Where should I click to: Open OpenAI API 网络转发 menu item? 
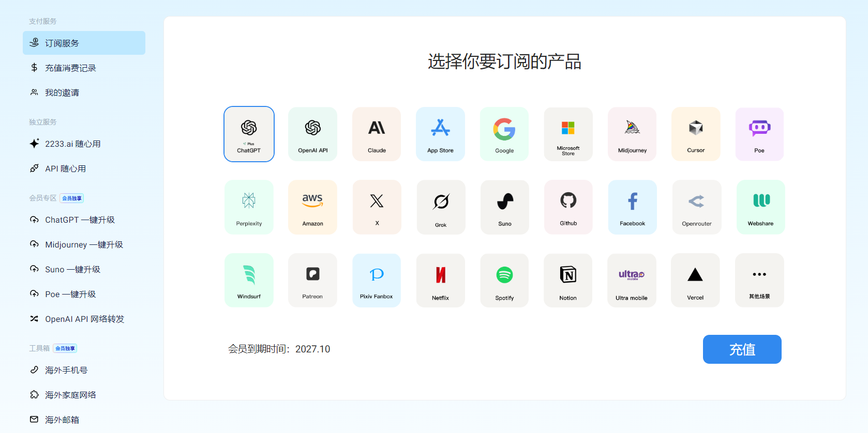pyautogui.click(x=84, y=319)
